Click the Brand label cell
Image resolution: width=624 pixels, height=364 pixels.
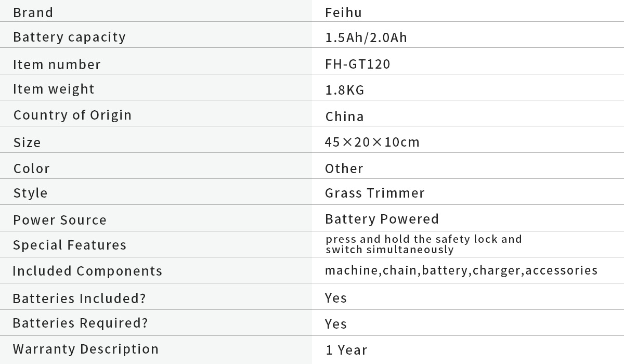click(x=33, y=12)
